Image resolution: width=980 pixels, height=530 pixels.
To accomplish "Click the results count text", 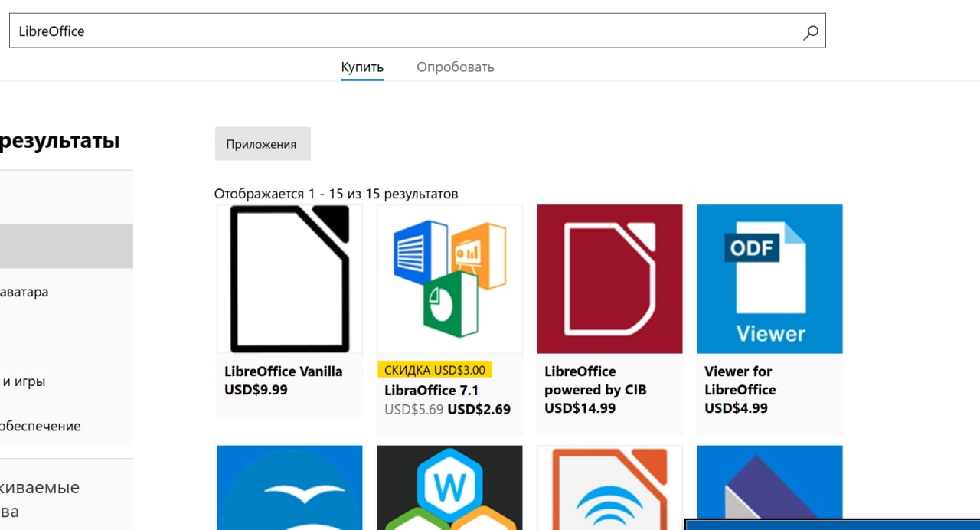I will pyautogui.click(x=336, y=194).
